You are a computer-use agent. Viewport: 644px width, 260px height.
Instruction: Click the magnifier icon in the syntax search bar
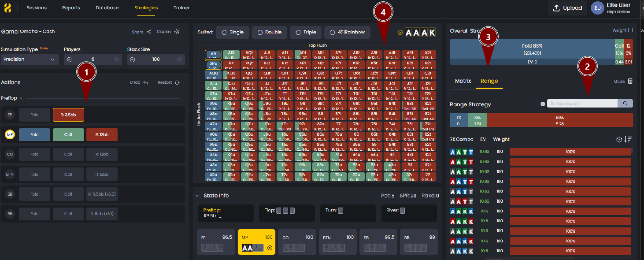coord(625,103)
